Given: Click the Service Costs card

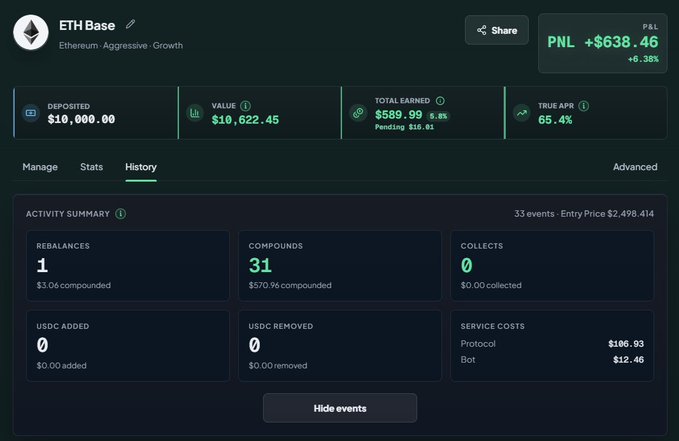Looking at the screenshot, I should coord(552,346).
